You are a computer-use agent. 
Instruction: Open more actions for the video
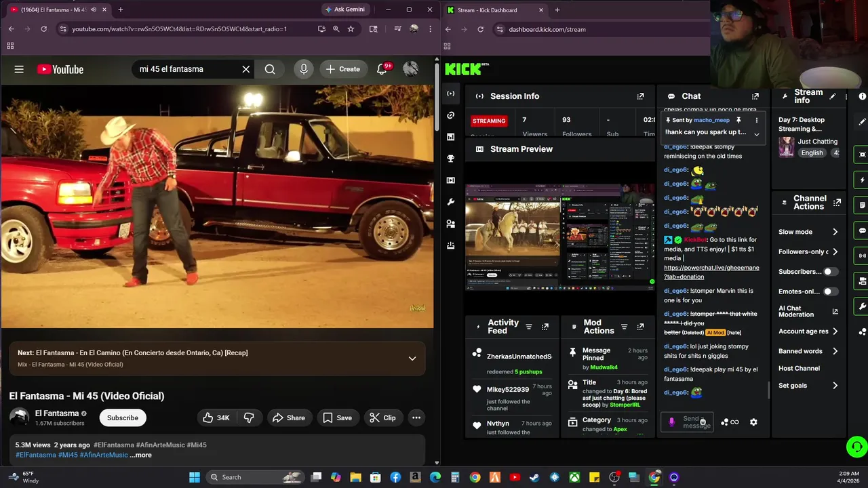pos(416,418)
